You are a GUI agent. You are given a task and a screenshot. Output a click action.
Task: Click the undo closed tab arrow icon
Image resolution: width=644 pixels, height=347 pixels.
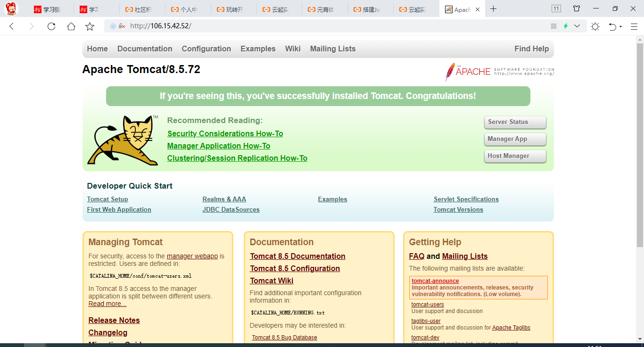[612, 26]
